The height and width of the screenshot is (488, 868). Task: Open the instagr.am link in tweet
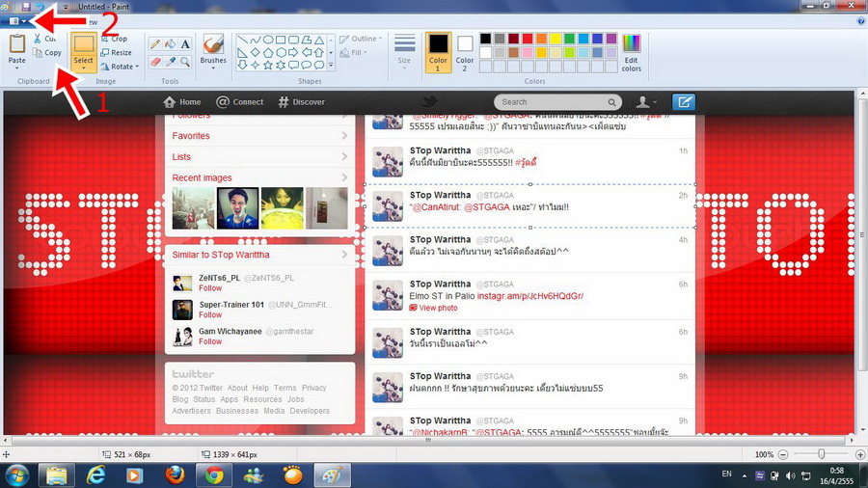pos(530,296)
